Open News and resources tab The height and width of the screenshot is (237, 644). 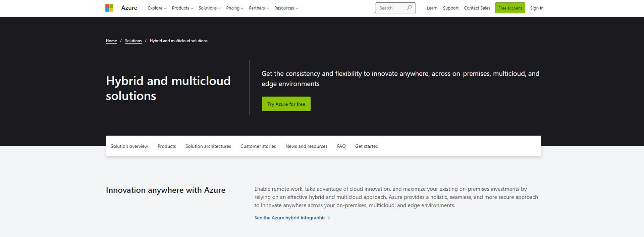307,146
